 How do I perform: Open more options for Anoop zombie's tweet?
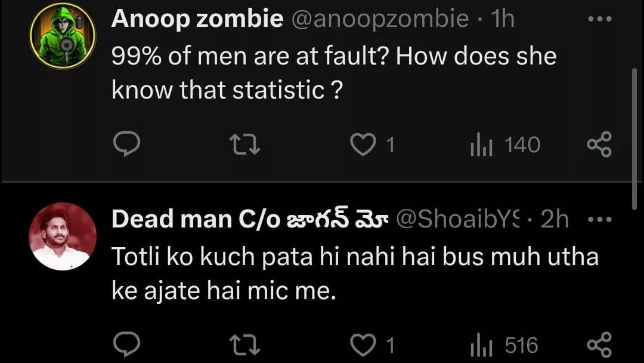point(599,20)
